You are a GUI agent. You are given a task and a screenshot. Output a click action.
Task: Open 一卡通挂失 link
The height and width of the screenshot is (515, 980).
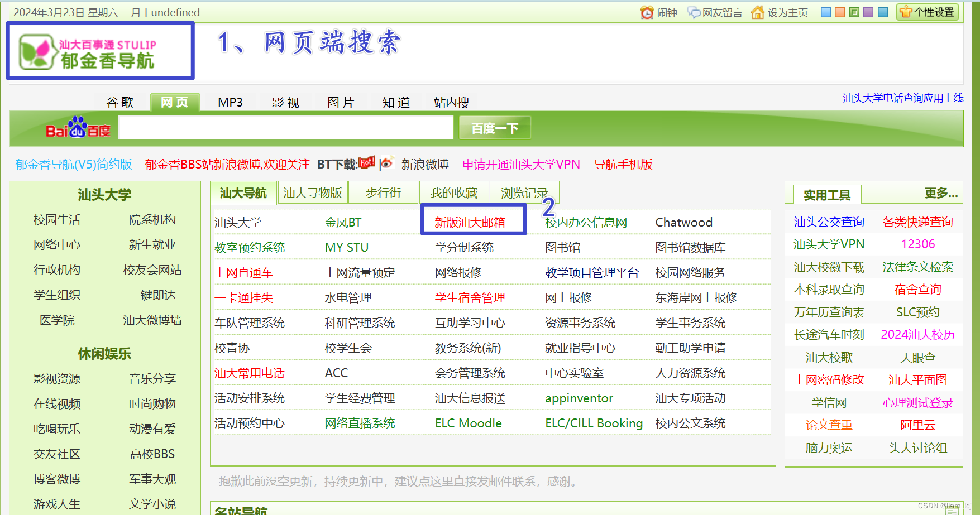(x=243, y=297)
